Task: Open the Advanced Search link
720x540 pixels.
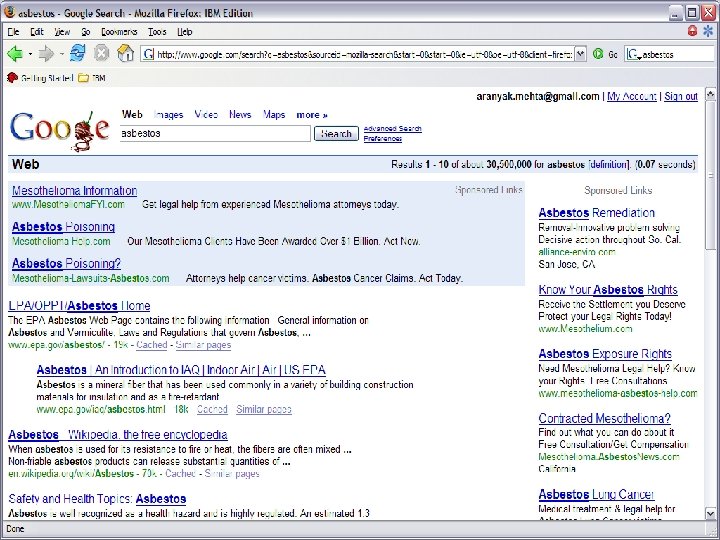Action: coord(393,129)
